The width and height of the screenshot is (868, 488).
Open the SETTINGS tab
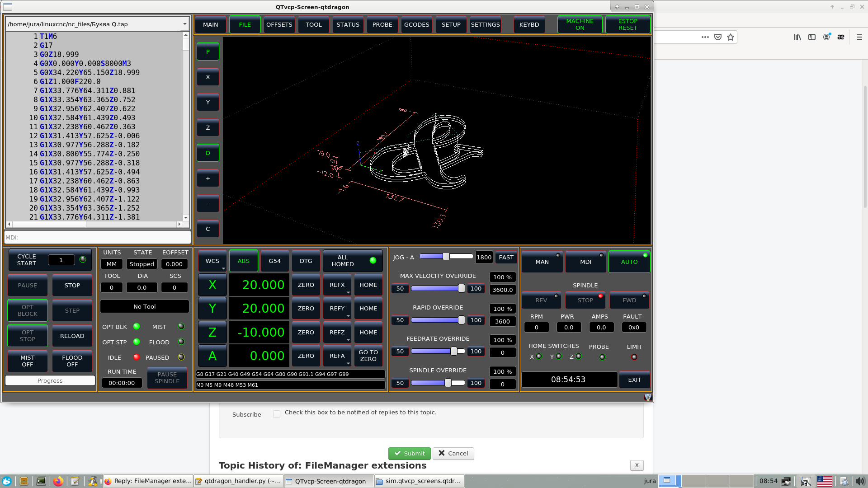[x=486, y=24]
